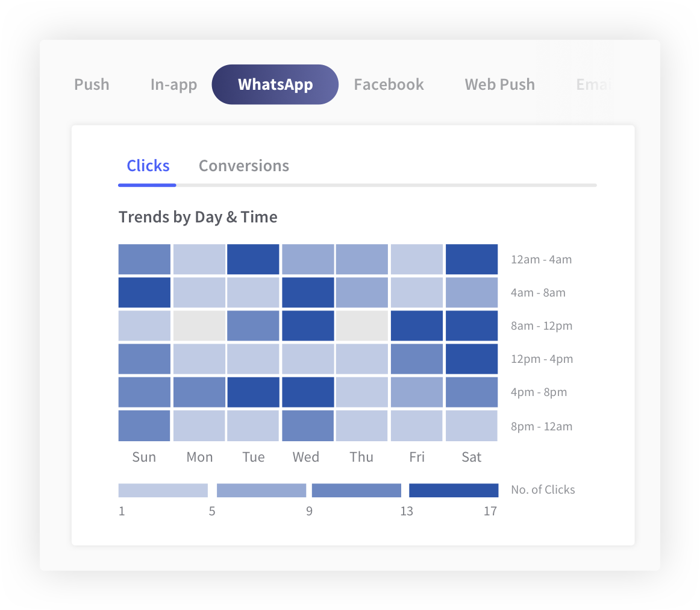Click the 'Trends by Day & Time' heading
This screenshot has width=700, height=610.
pos(198,217)
